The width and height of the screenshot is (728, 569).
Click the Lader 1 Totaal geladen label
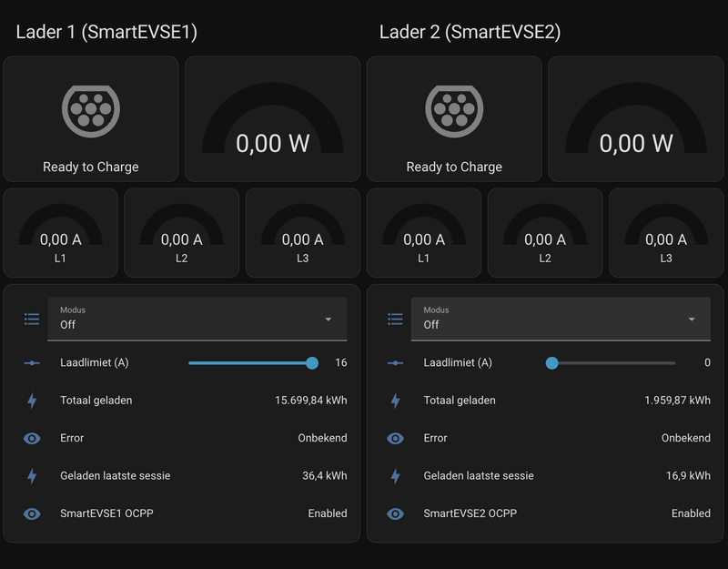(96, 401)
